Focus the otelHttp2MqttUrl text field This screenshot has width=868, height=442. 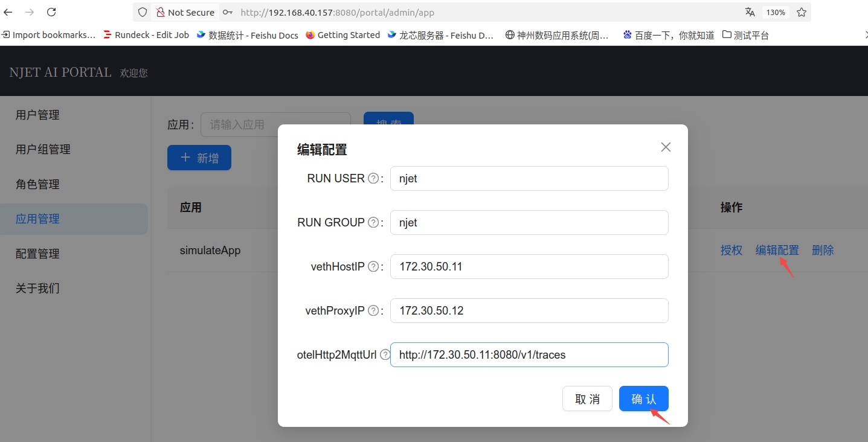tap(529, 355)
